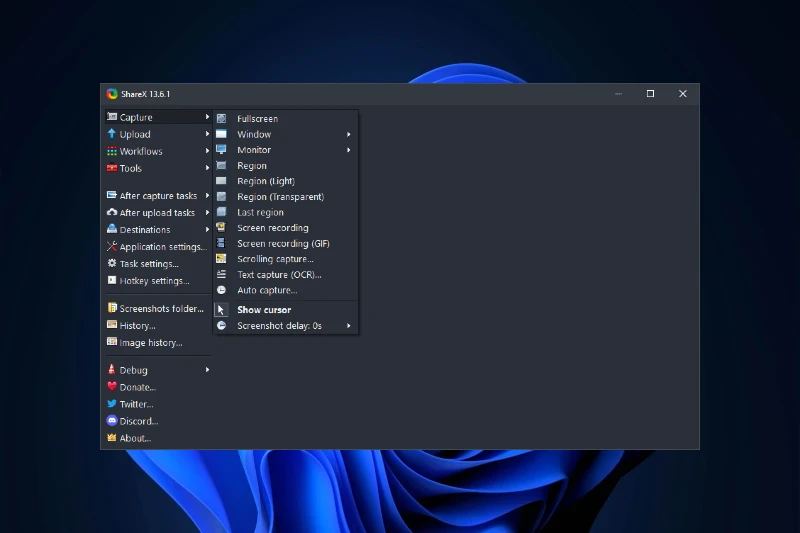800x533 pixels.
Task: Click the Image history icon
Action: tap(112, 342)
